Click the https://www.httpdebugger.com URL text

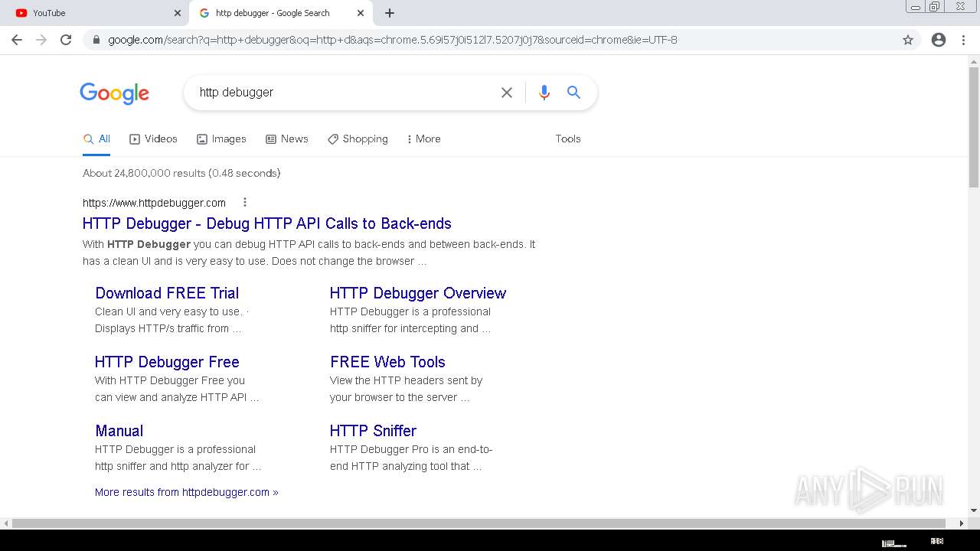point(154,203)
